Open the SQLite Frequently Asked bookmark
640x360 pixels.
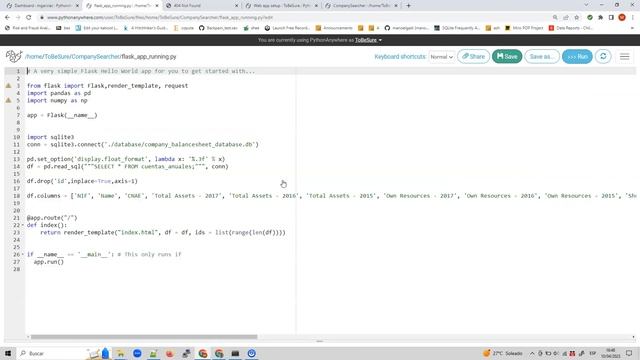(x=457, y=28)
